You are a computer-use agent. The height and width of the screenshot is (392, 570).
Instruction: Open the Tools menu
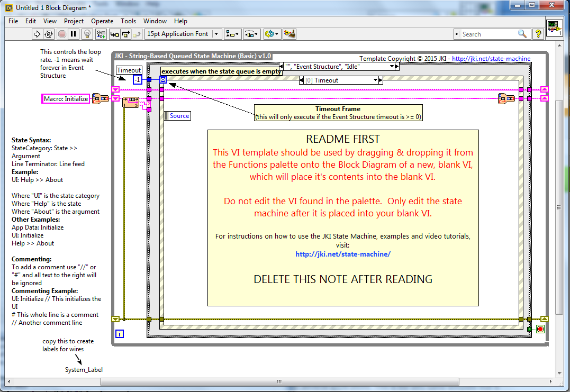(128, 21)
